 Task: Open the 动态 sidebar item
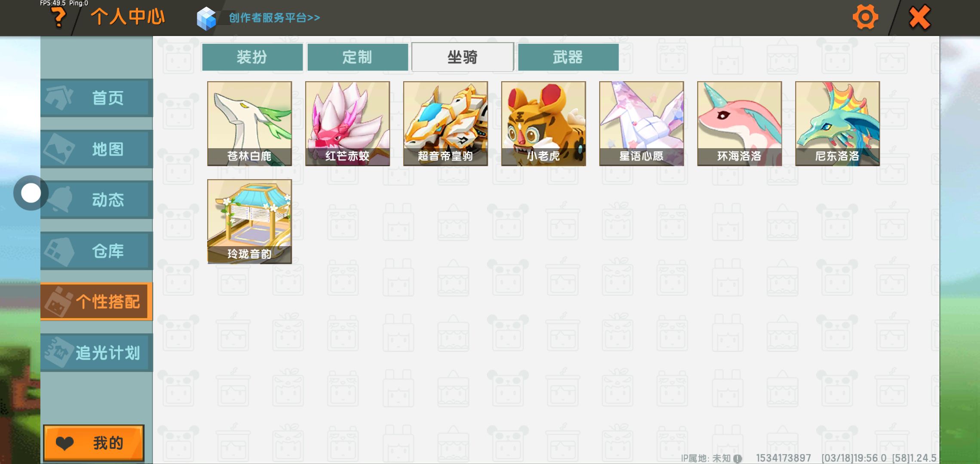tap(97, 200)
